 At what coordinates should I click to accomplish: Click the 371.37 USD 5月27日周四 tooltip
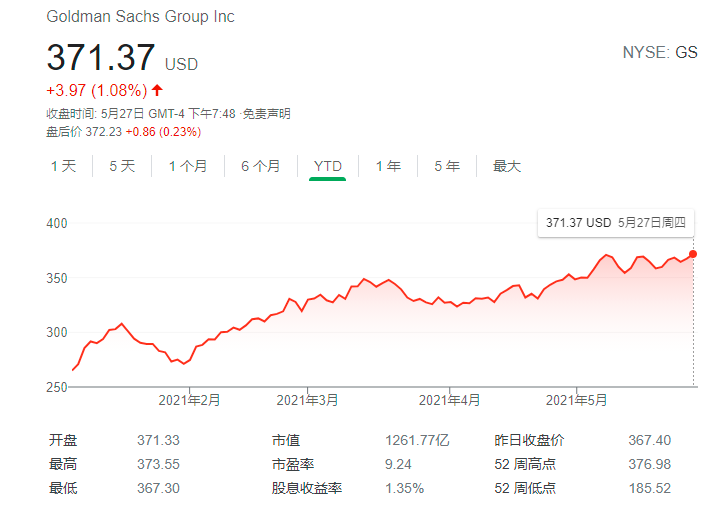(616, 223)
